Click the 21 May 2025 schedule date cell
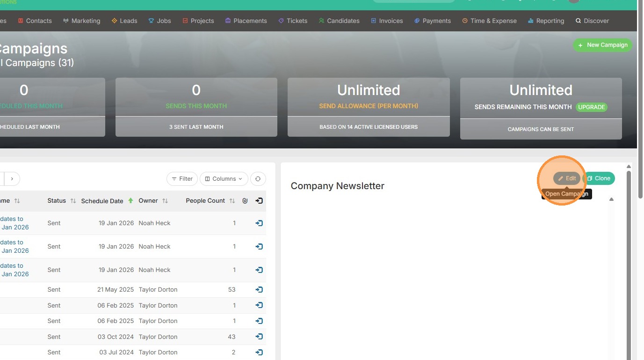Viewport: 644px width, 360px height. [116, 290]
